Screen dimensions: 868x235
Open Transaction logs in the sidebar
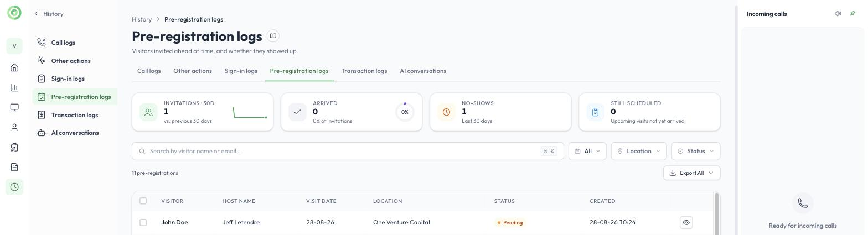pos(75,115)
